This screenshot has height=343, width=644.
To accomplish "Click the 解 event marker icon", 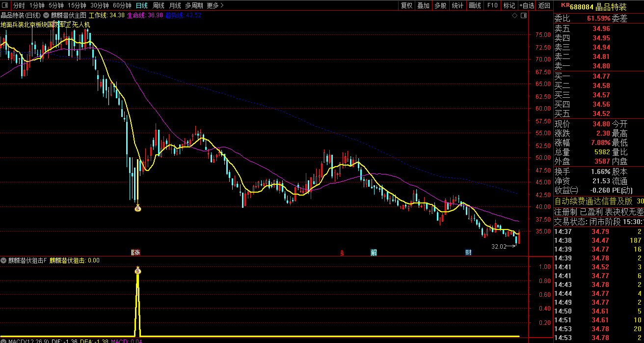I will click(374, 253).
